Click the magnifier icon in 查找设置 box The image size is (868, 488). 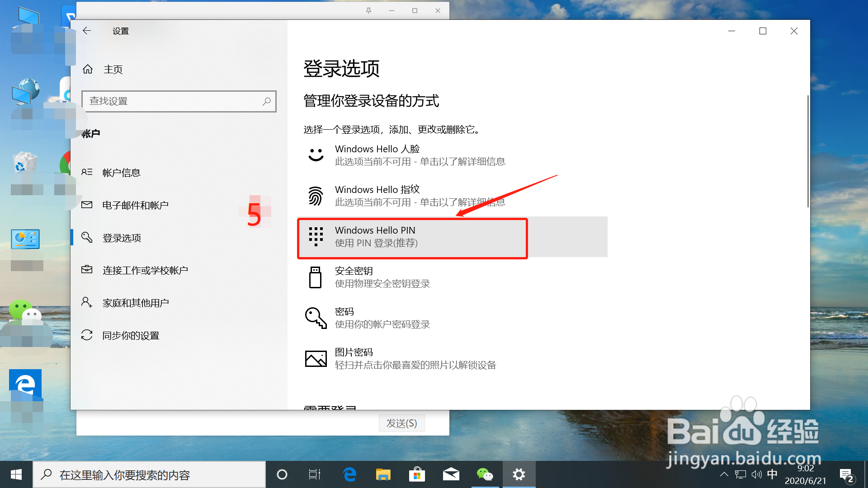tap(267, 101)
